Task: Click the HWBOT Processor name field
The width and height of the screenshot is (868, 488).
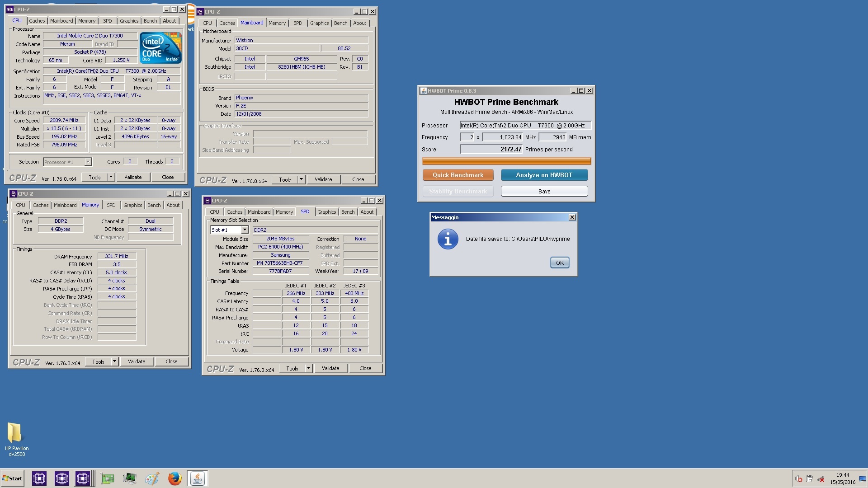Action: coord(525,126)
